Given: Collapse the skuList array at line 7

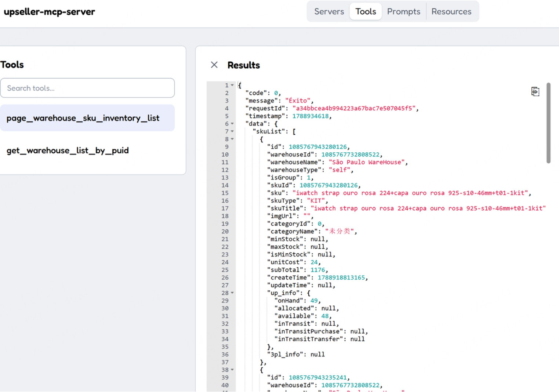Looking at the screenshot, I should click(x=232, y=131).
